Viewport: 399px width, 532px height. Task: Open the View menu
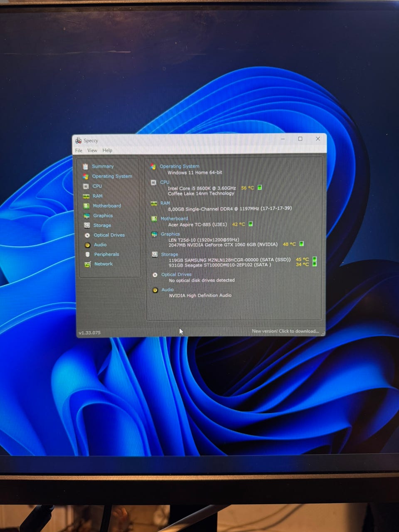tap(92, 150)
